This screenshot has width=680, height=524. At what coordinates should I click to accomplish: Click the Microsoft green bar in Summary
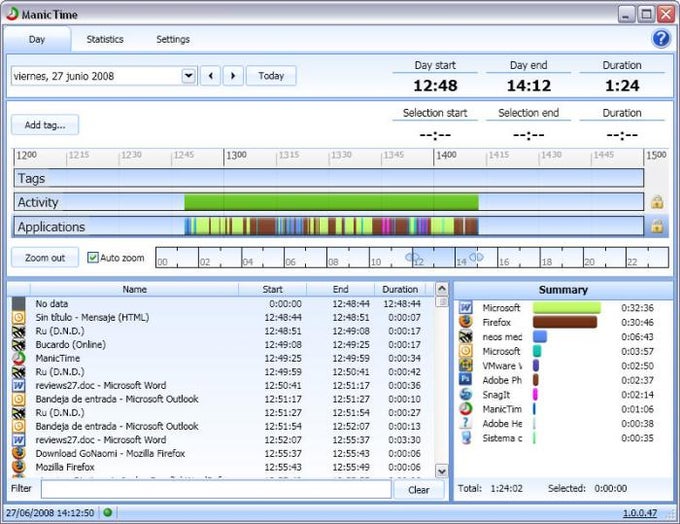567,308
